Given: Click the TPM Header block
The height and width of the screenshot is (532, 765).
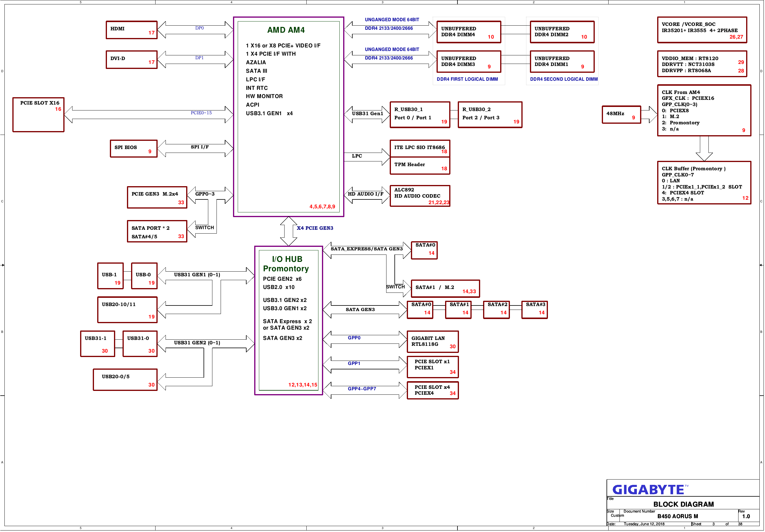Looking at the screenshot, I should (420, 166).
